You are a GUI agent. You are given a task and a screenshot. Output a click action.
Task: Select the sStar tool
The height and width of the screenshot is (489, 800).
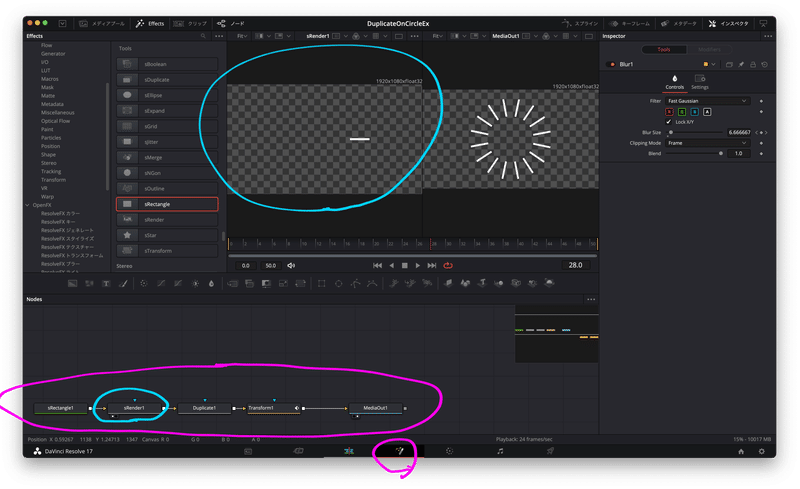(x=167, y=235)
